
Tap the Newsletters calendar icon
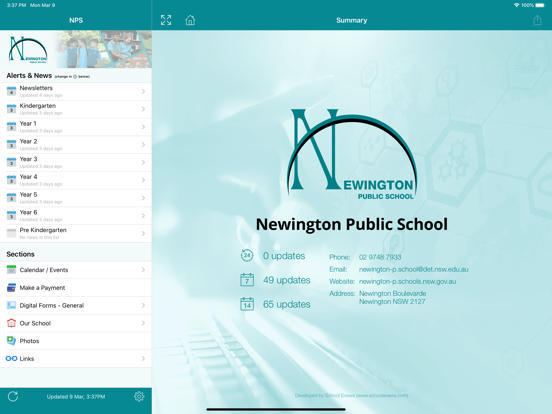[11, 91]
